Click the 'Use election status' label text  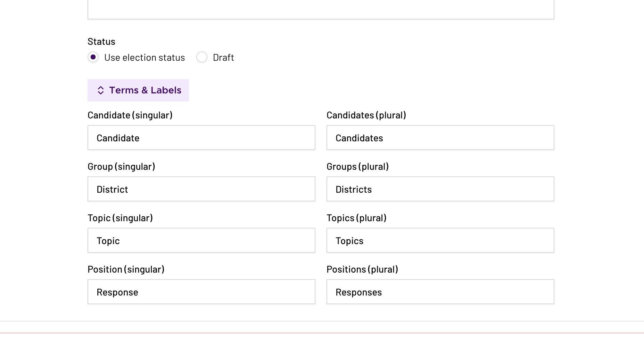pyautogui.click(x=145, y=58)
